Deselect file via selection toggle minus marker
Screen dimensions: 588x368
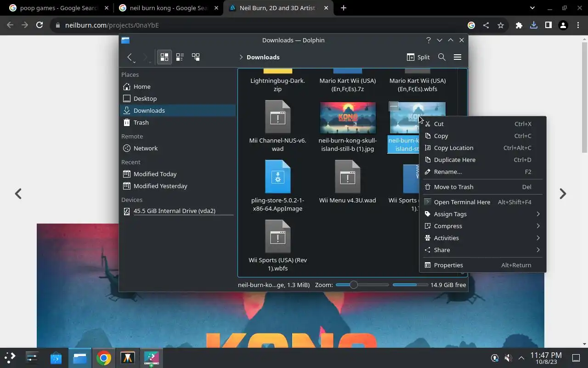click(x=394, y=106)
